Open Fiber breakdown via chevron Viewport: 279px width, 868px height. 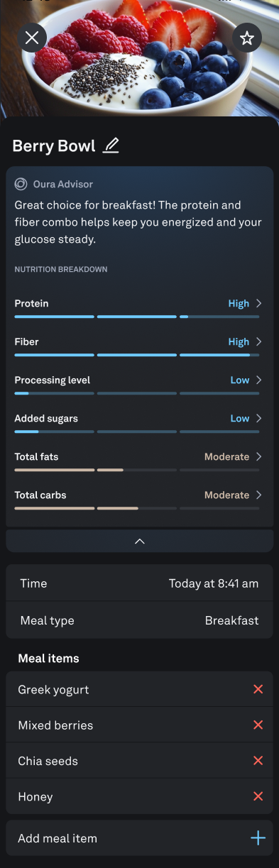(258, 341)
